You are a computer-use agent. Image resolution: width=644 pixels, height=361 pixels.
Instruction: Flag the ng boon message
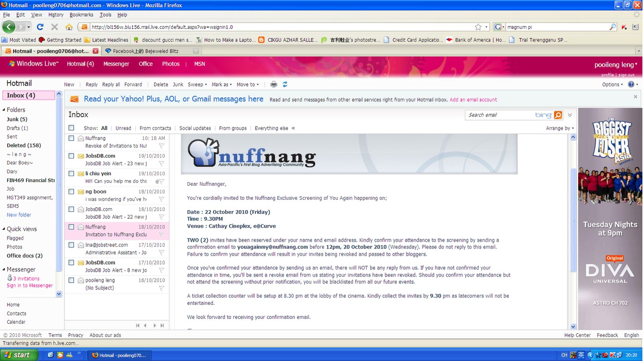coord(161,199)
